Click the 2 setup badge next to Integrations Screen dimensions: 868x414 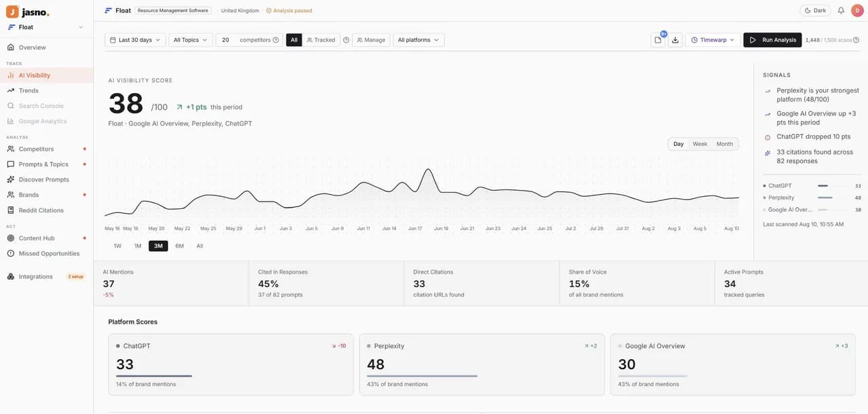75,277
